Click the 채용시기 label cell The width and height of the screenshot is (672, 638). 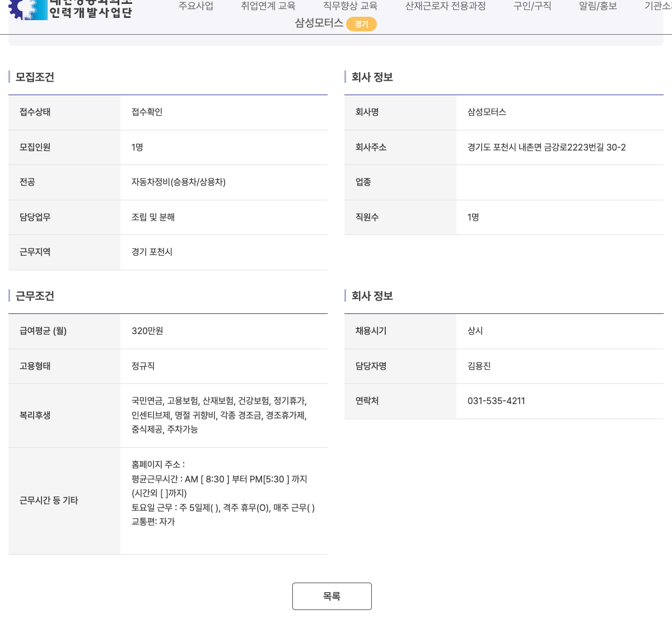pyautogui.click(x=400, y=331)
